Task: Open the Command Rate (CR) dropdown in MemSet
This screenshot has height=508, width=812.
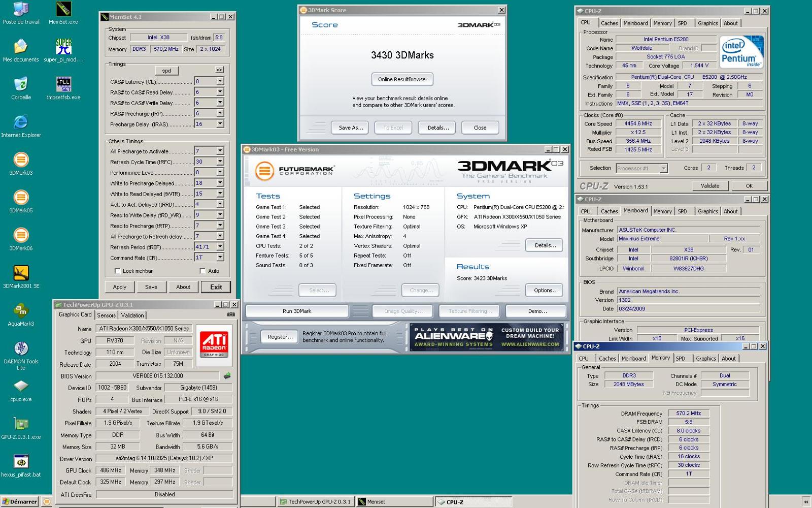Action: pos(220,258)
